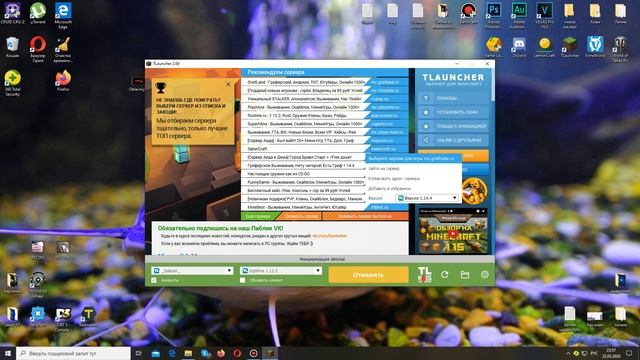
Task: Click the Opera icon on the taskbar
Action: [237, 353]
